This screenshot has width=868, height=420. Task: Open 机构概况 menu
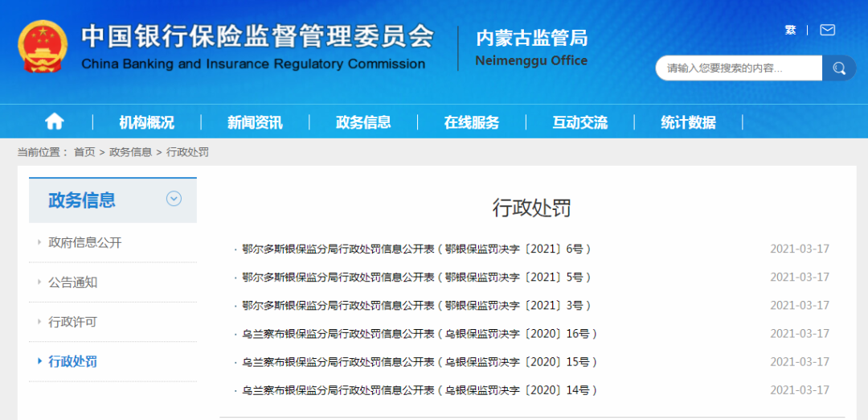tap(147, 122)
